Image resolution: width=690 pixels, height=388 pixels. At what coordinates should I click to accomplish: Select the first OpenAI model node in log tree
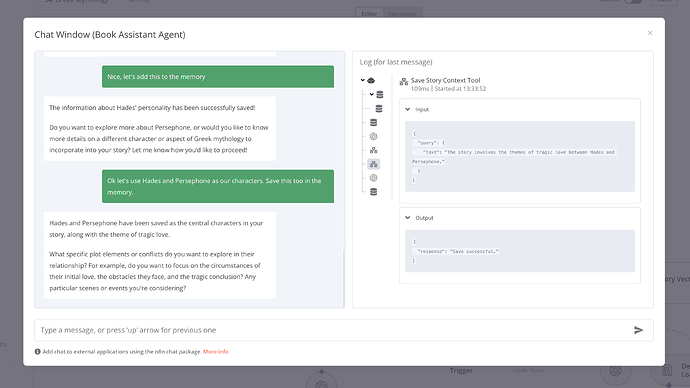tap(373, 136)
